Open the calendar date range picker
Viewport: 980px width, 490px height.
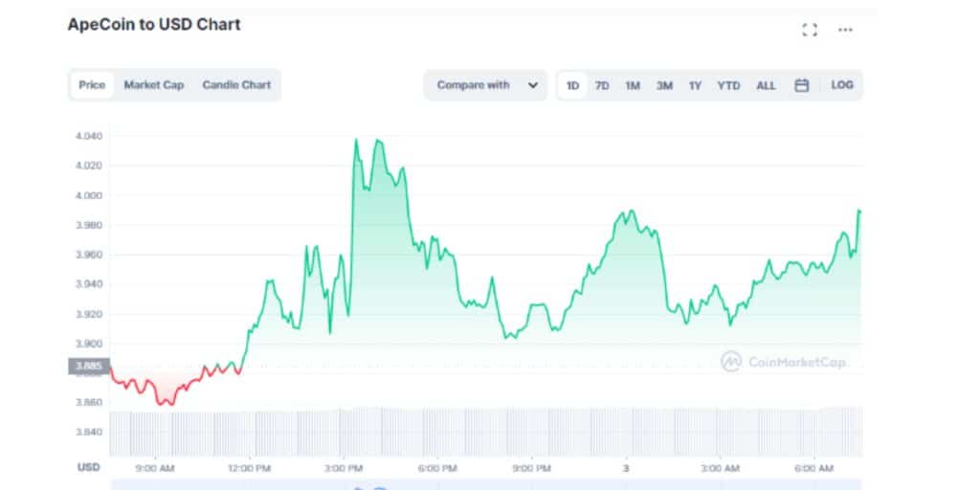coord(801,85)
